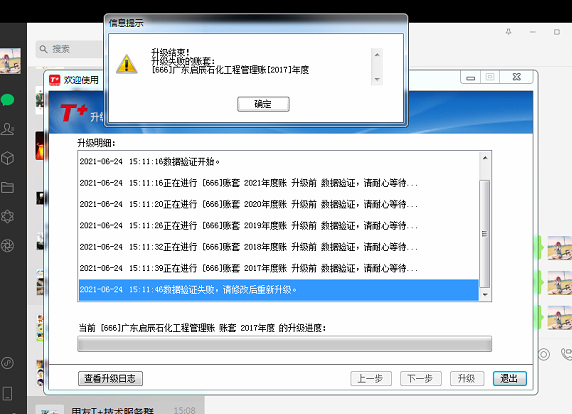Select log line for 2021年度账 verification
Viewport: 572px width, 414px height.
279,183
